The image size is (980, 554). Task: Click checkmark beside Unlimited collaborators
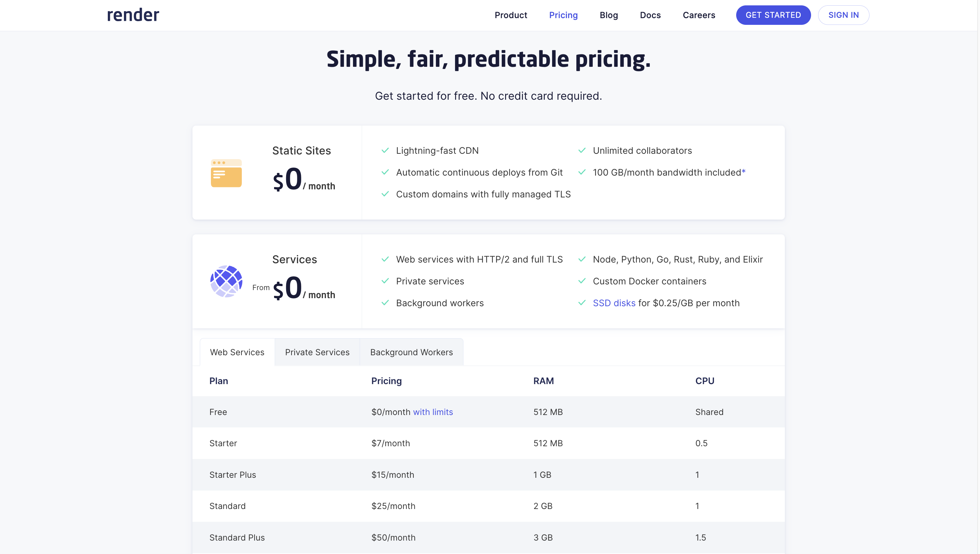[x=582, y=150]
